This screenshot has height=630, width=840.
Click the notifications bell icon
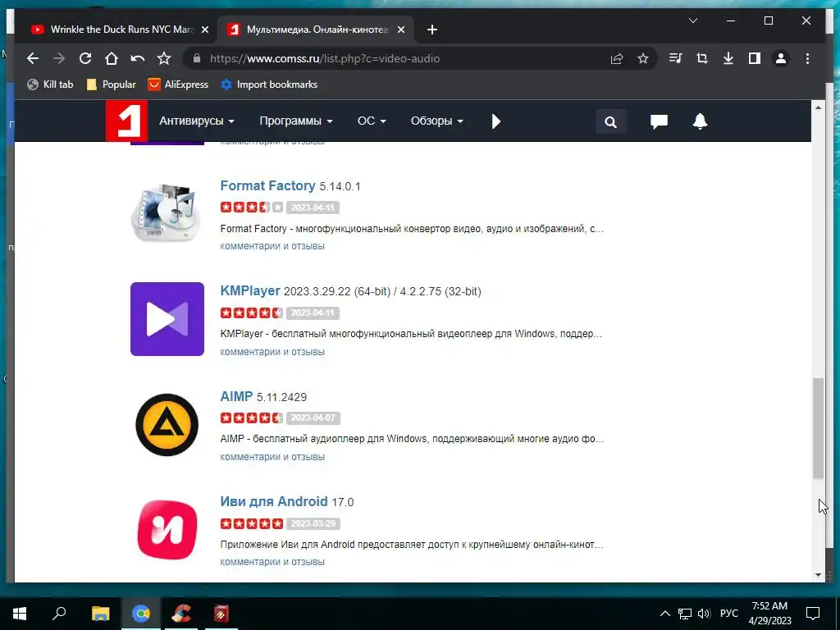[700, 121]
